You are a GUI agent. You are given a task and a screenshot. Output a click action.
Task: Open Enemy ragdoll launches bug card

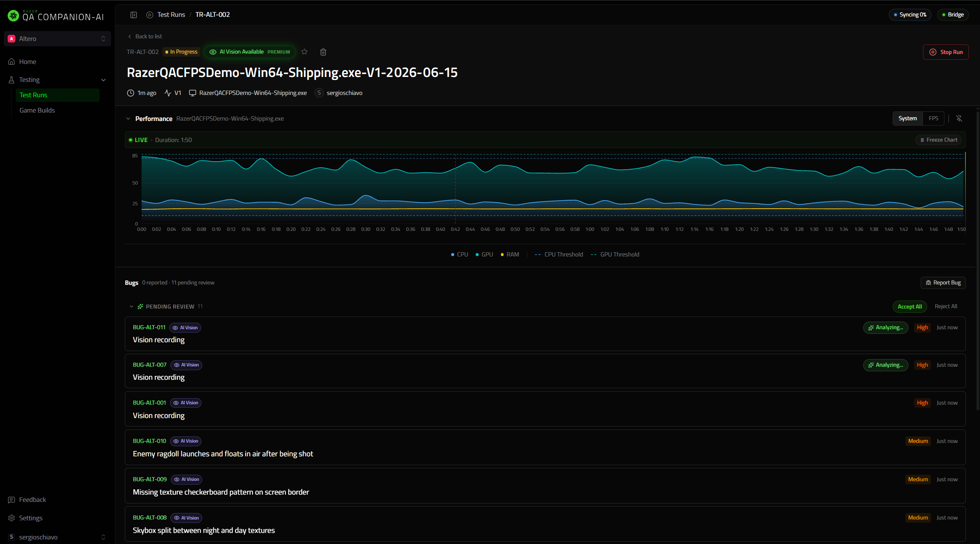545,447
